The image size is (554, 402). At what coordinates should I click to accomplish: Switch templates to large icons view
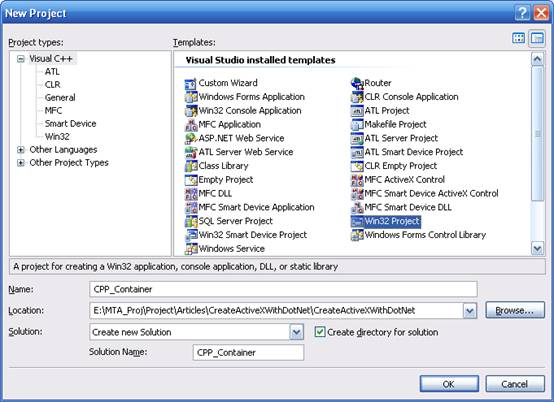518,38
